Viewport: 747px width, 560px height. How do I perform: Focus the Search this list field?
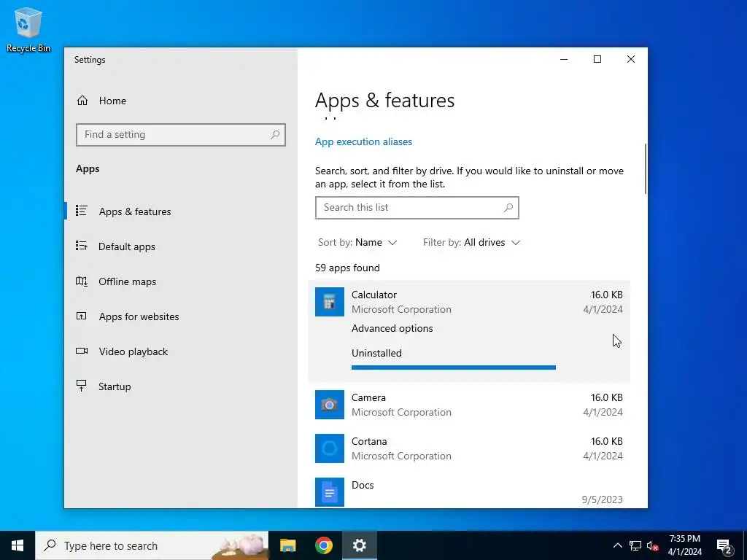click(x=417, y=208)
